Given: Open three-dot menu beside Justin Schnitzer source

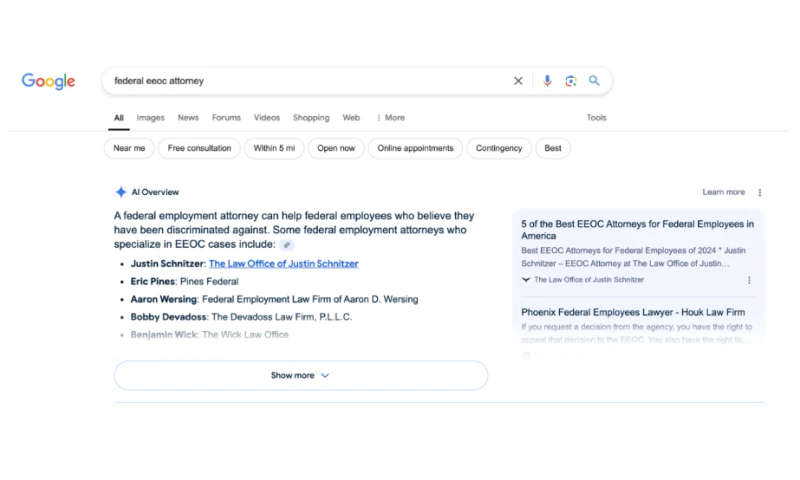Looking at the screenshot, I should point(749,280).
